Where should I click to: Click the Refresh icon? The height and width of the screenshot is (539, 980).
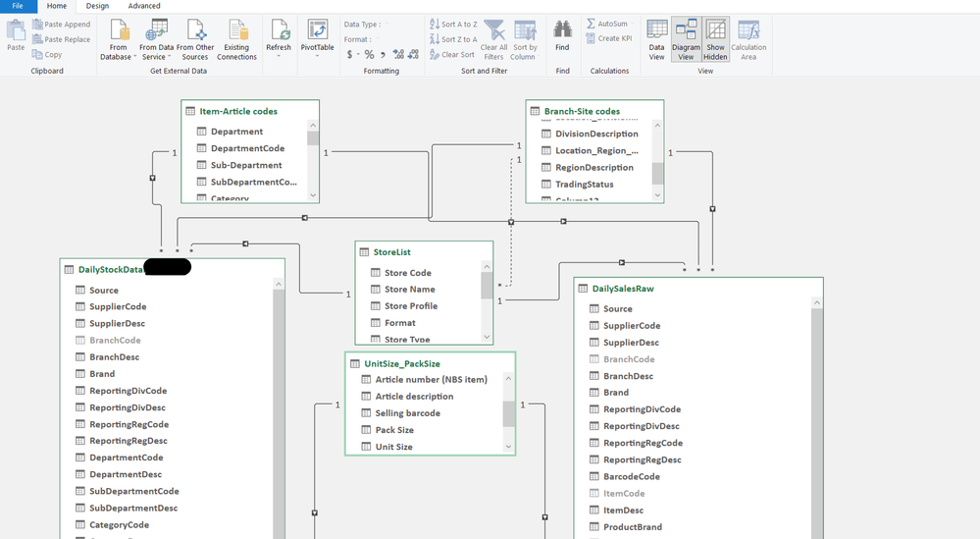tap(280, 29)
